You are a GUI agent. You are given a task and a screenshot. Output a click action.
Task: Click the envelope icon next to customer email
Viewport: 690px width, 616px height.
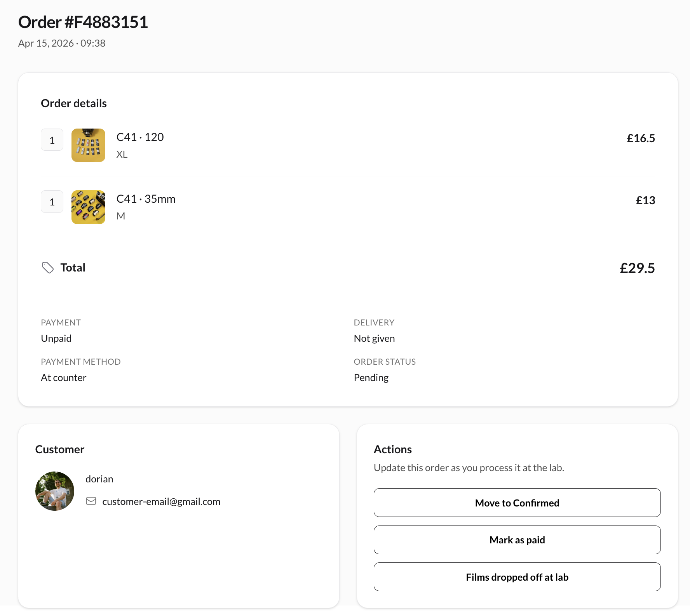point(91,501)
